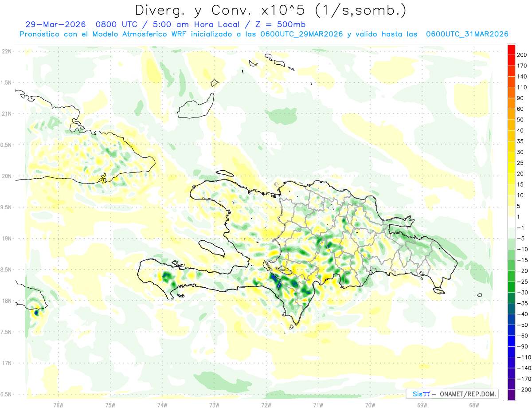The width and height of the screenshot is (532, 411).
Task: Select the 50 value on the color legend
Action: (520, 119)
